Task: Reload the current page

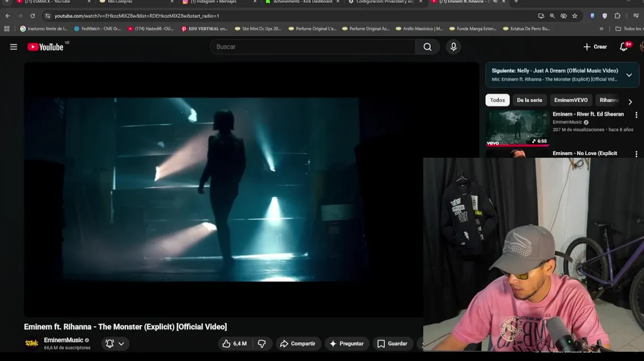Action: pyautogui.click(x=33, y=16)
